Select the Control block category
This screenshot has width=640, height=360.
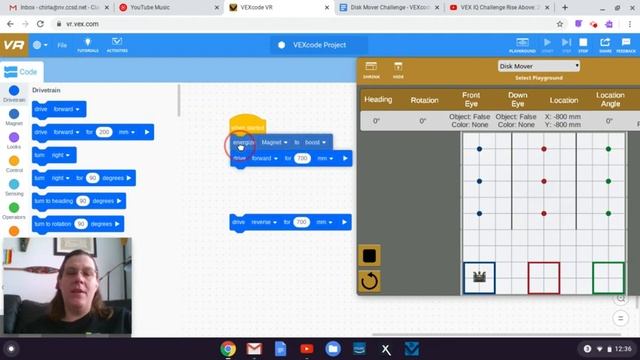tap(14, 164)
